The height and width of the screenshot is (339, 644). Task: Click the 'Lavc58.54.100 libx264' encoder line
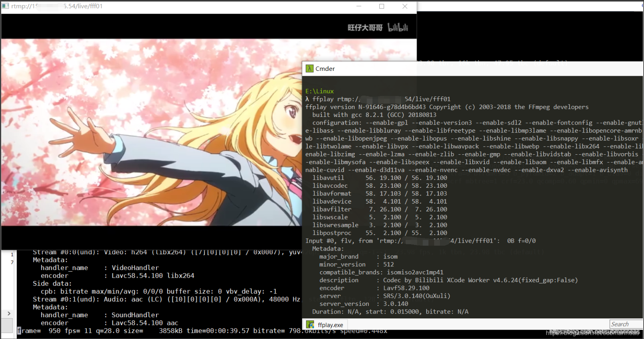(x=117, y=276)
